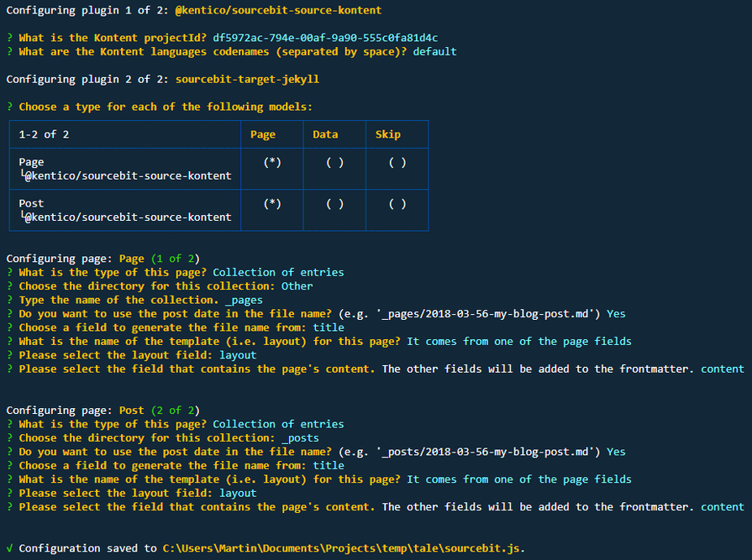The width and height of the screenshot is (752, 560).
Task: Select the Skip option for the Page model
Action: click(397, 163)
